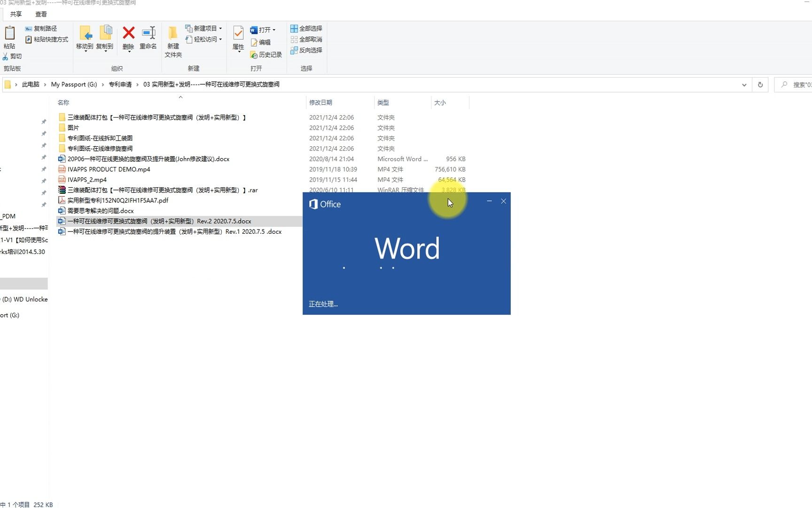Select 实用新型专利152N0Q2IFH1F5AA7.pdf
This screenshot has height=508, width=812.
[118, 200]
